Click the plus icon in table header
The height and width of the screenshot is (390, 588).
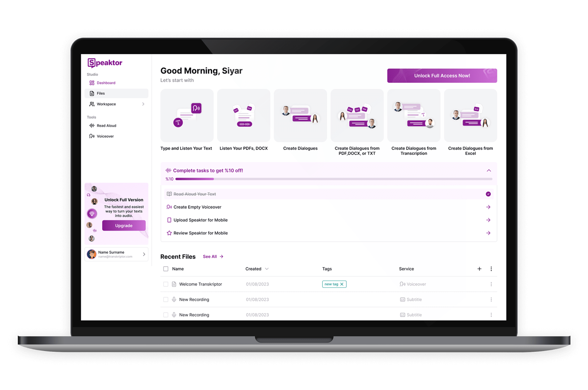pyautogui.click(x=479, y=269)
